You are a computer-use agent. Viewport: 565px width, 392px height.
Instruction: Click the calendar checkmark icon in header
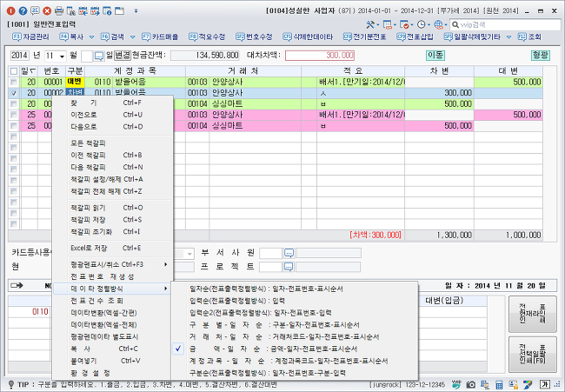pyautogui.click(x=404, y=24)
